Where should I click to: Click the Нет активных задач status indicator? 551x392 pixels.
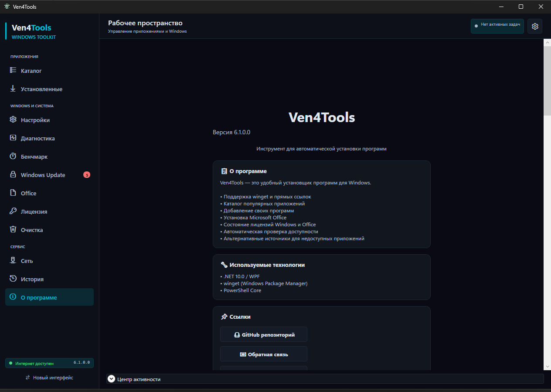pos(497,26)
